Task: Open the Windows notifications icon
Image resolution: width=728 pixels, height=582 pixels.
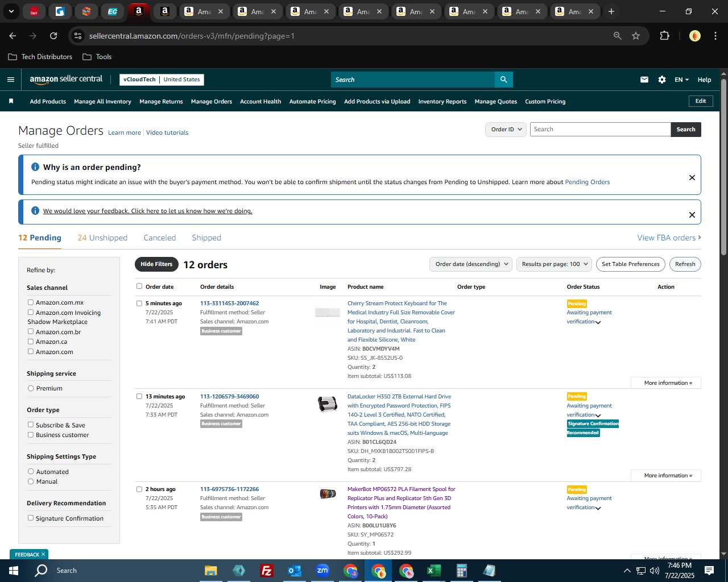Action: pos(709,571)
